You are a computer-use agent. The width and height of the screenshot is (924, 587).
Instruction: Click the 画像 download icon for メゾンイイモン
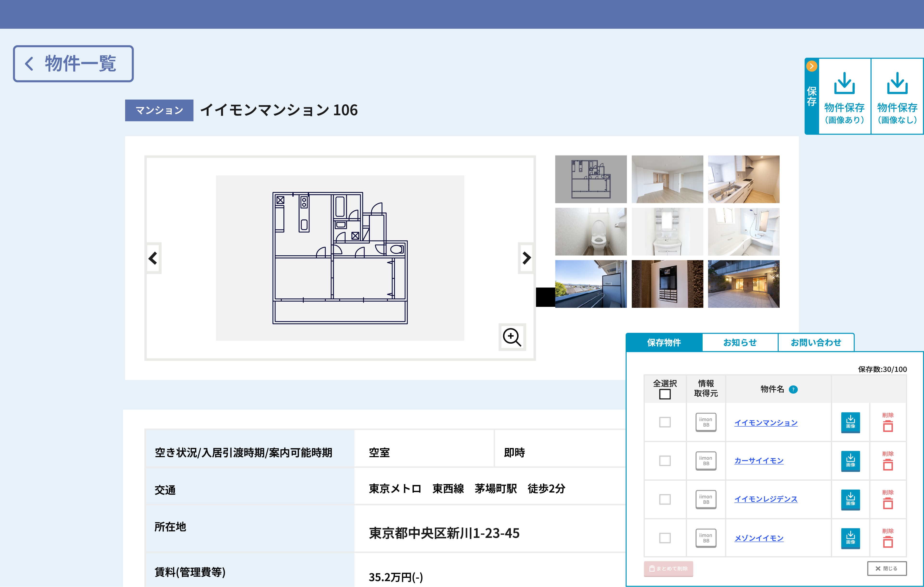(x=851, y=538)
